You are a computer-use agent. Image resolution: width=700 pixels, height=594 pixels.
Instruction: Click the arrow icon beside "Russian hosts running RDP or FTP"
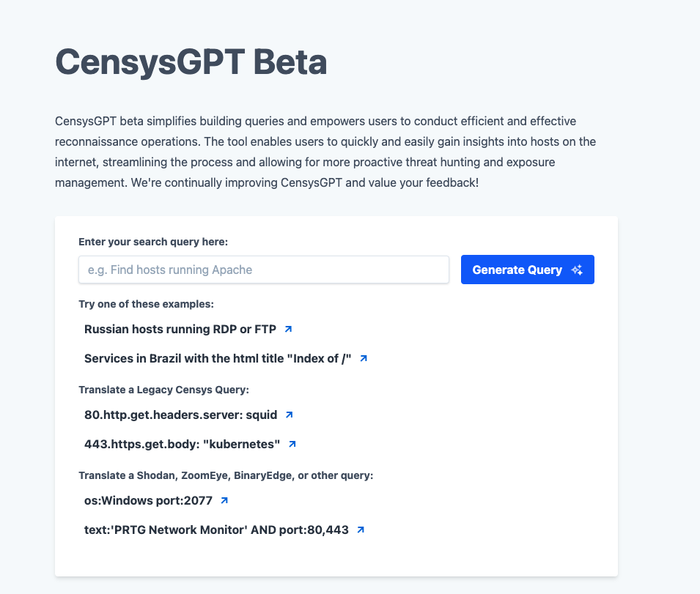pyautogui.click(x=288, y=329)
